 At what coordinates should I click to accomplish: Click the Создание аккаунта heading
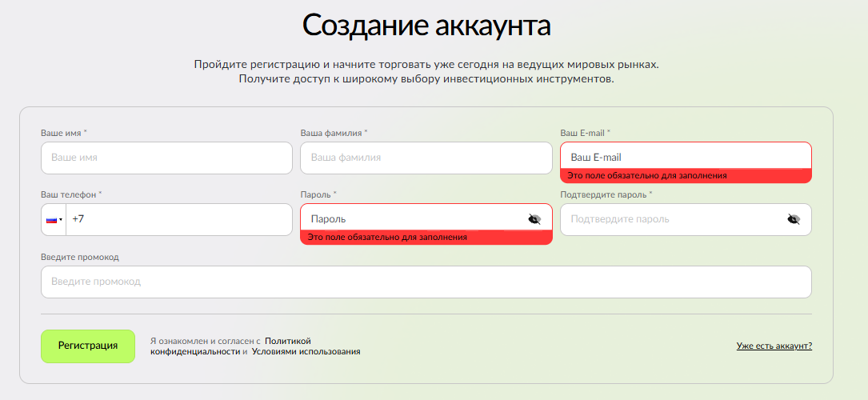426,26
